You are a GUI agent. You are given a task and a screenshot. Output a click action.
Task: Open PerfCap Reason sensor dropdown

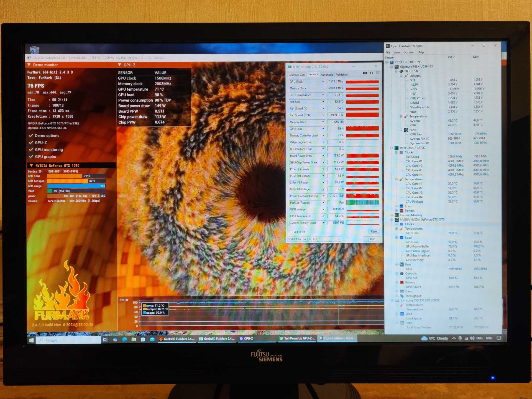(x=323, y=203)
